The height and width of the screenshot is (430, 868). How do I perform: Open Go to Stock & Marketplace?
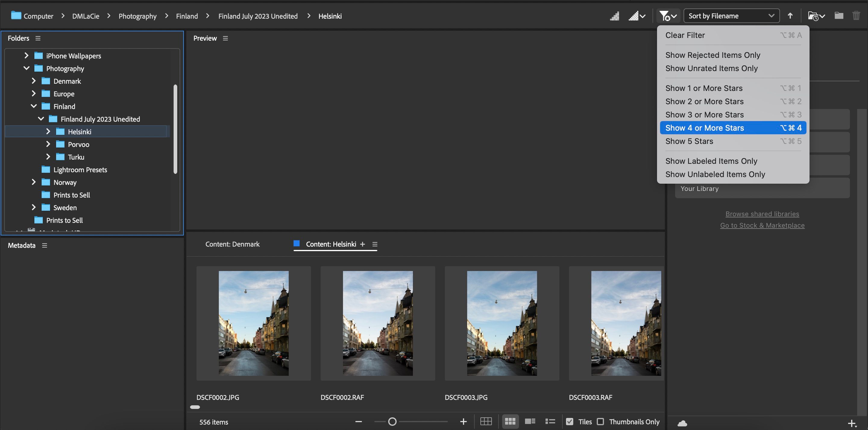click(x=762, y=225)
